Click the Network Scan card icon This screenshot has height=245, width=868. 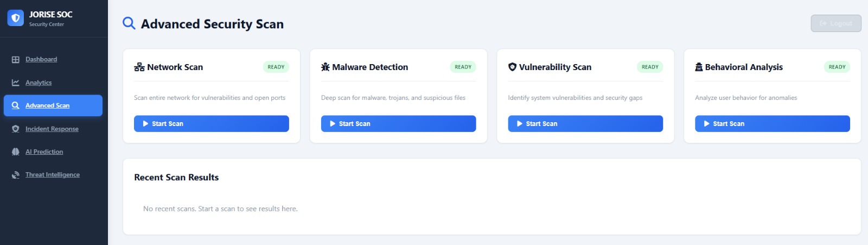tap(139, 67)
